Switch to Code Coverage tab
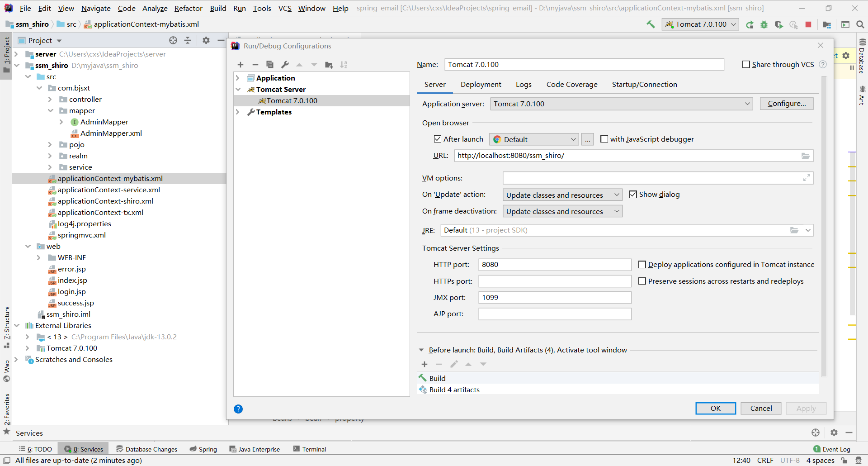The width and height of the screenshot is (868, 466). [x=572, y=85]
